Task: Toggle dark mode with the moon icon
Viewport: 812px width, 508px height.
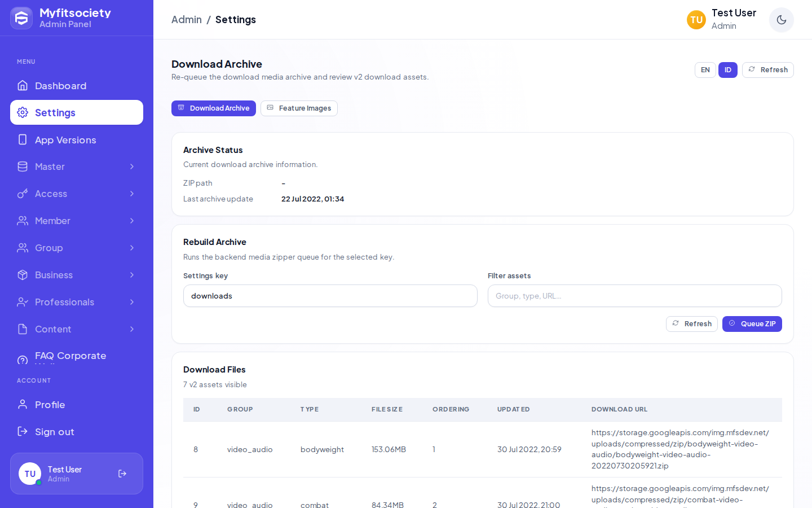Action: click(782, 20)
